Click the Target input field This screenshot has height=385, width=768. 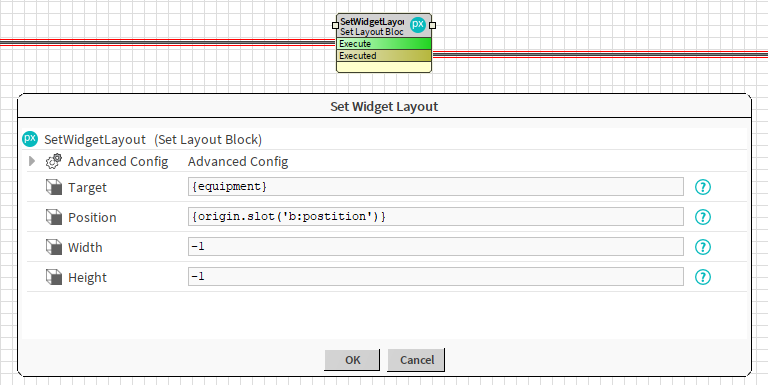point(435,187)
